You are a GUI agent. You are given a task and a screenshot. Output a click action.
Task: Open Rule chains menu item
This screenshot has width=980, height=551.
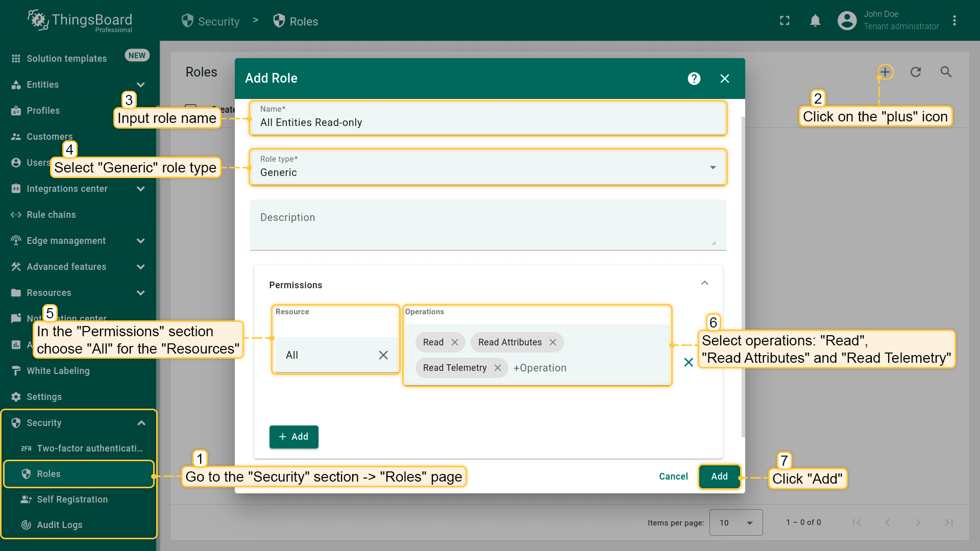(51, 215)
